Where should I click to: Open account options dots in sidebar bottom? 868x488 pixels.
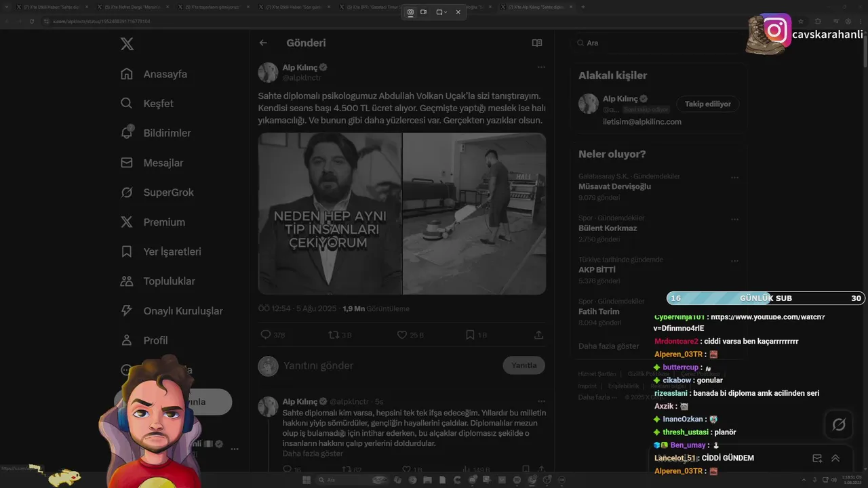coord(235,449)
